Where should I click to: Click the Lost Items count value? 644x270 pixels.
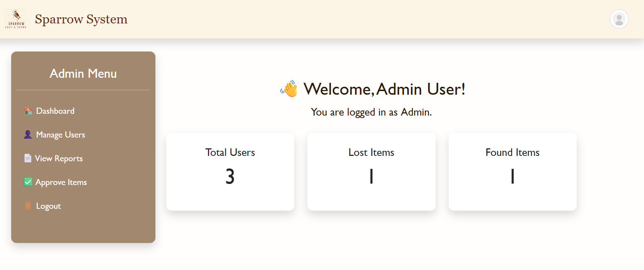(371, 176)
